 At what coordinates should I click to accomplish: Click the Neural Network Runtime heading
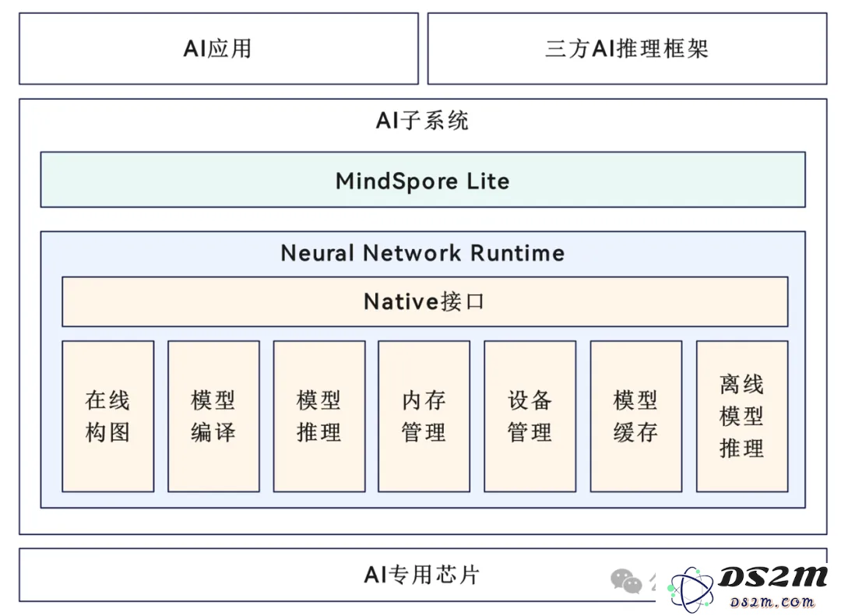point(423,253)
